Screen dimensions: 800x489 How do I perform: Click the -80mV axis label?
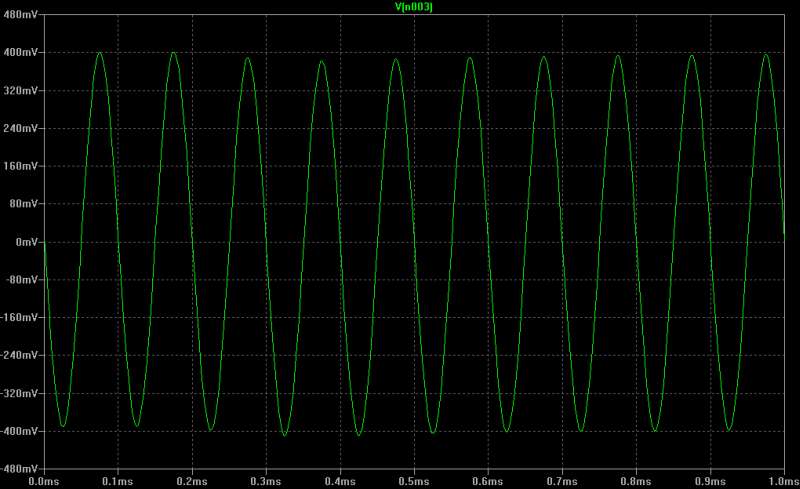[x=21, y=280]
